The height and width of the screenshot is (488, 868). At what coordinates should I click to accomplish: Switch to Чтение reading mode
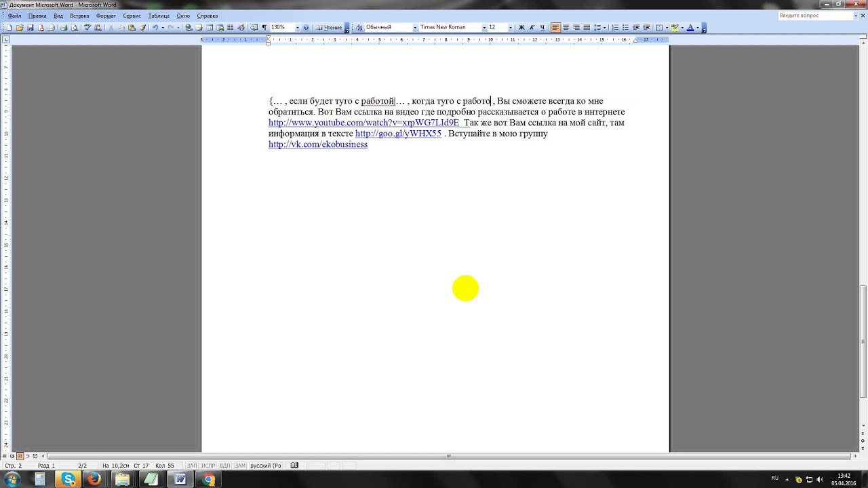click(x=329, y=28)
